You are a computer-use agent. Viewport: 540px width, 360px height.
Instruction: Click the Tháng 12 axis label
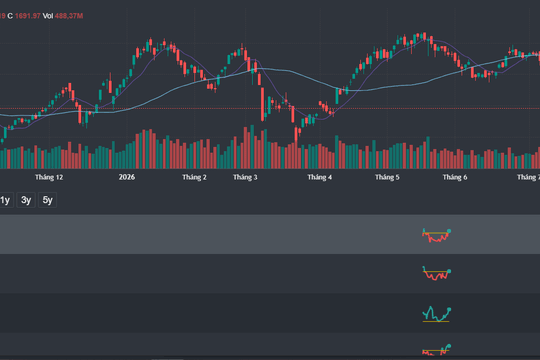tap(49, 177)
